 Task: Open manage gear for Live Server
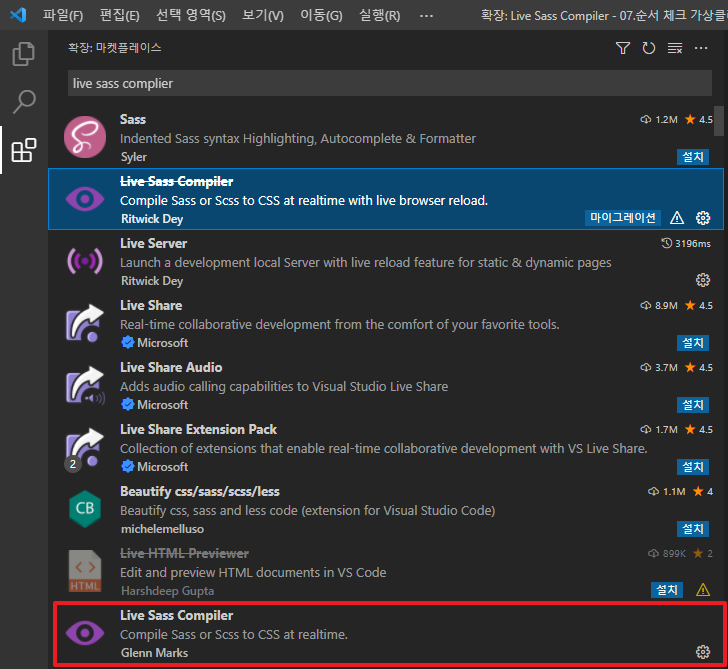(703, 280)
